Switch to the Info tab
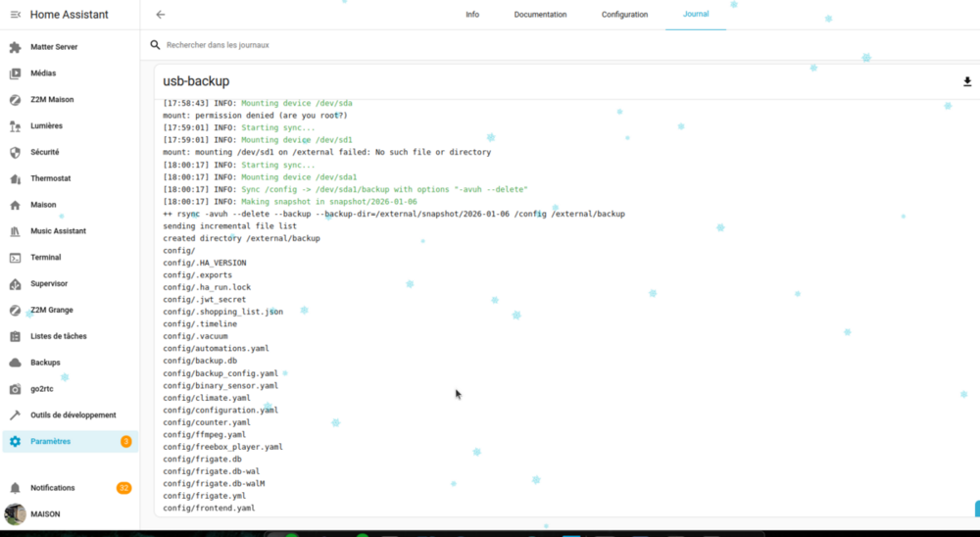 click(472, 15)
